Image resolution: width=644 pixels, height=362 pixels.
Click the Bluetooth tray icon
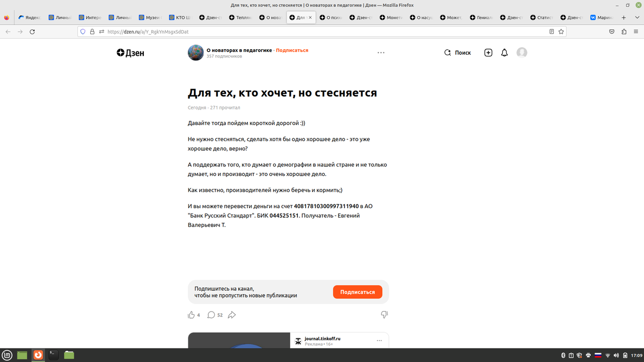[x=563, y=355]
